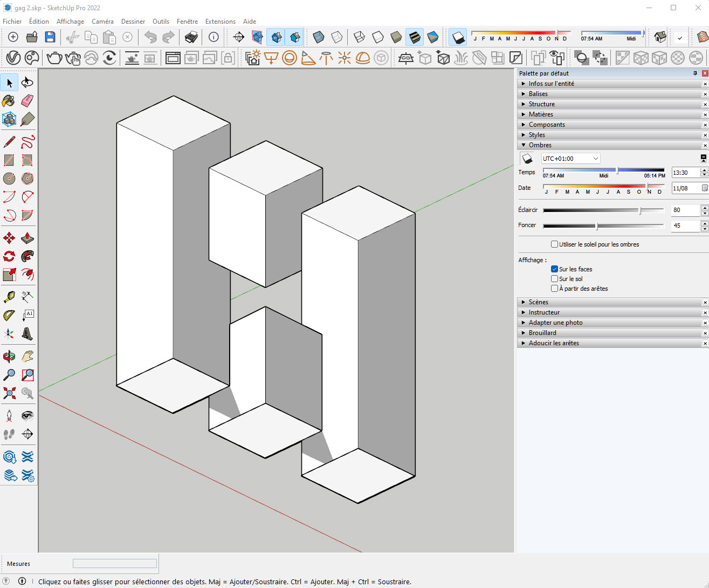Viewport: 709px width, 588px height.
Task: Open the Extensions menu
Action: (x=220, y=22)
